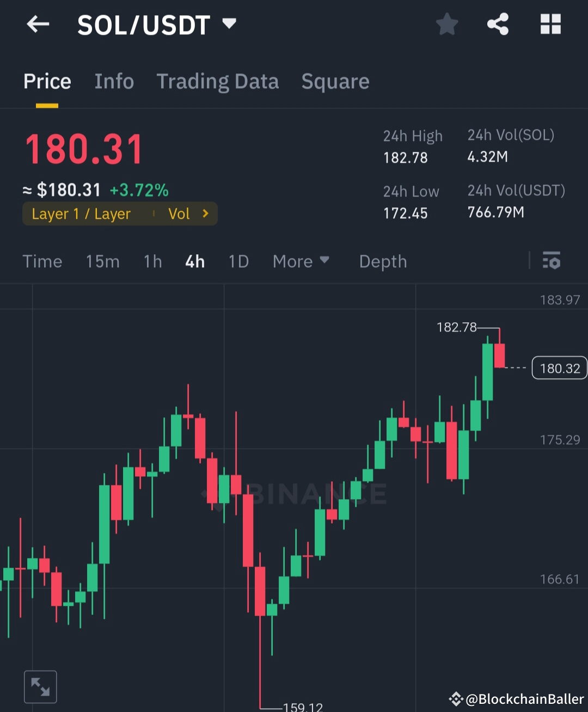Open chart settings icon beside Depth
This screenshot has width=588, height=712.
pyautogui.click(x=552, y=261)
